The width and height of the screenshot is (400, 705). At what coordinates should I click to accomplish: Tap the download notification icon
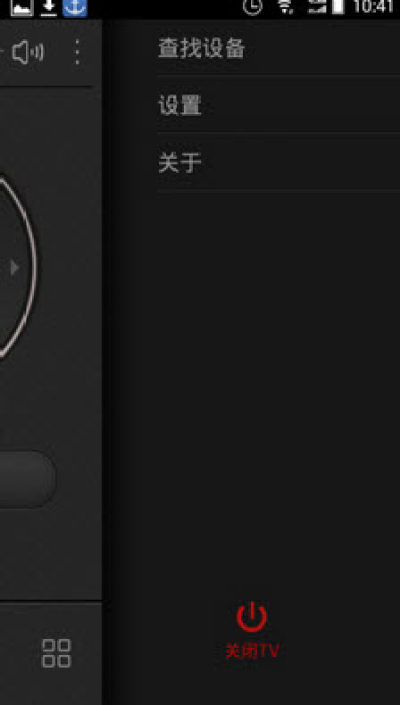pyautogui.click(x=49, y=8)
